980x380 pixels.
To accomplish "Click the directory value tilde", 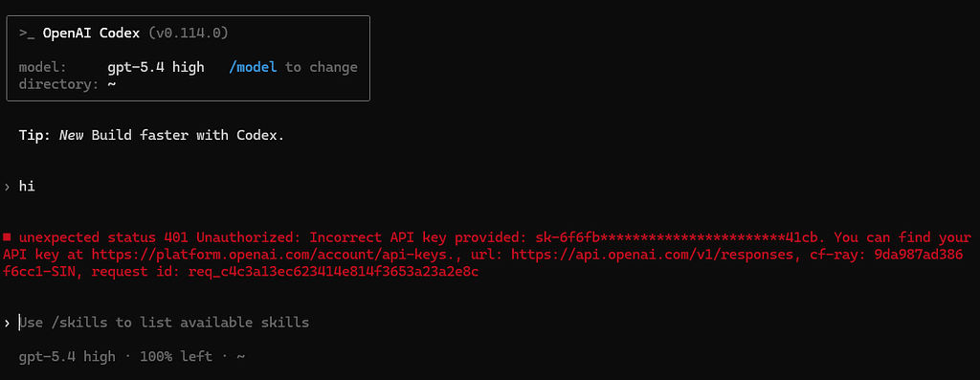I will [112, 84].
